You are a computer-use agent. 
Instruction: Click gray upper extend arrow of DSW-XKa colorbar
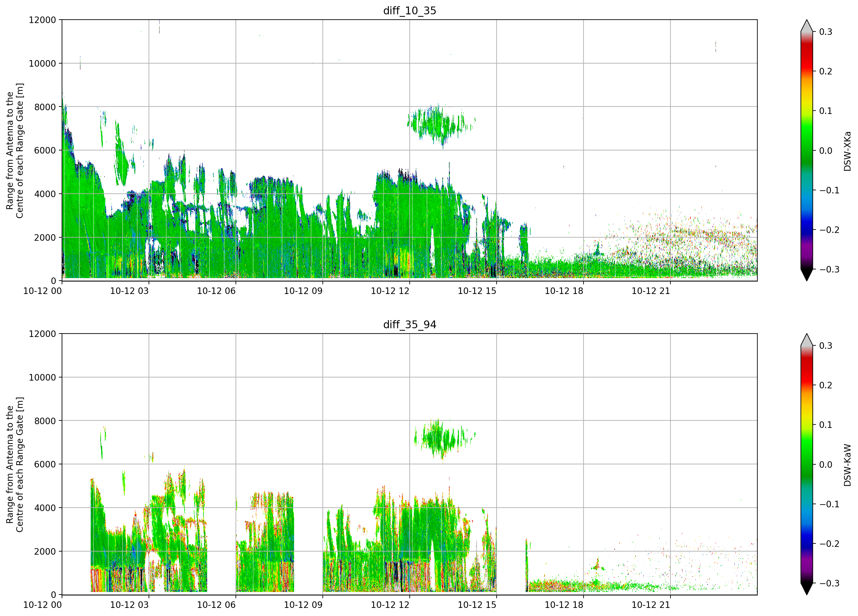point(807,27)
